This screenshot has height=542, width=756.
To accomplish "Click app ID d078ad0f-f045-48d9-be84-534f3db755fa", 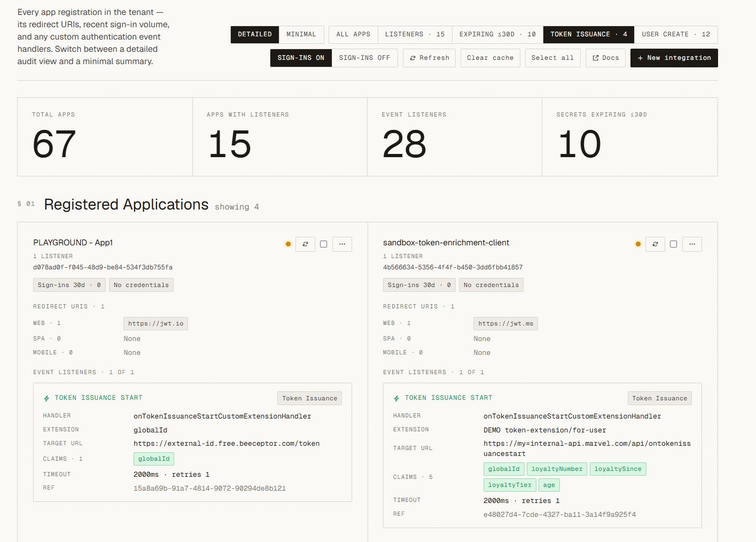I will 103,267.
